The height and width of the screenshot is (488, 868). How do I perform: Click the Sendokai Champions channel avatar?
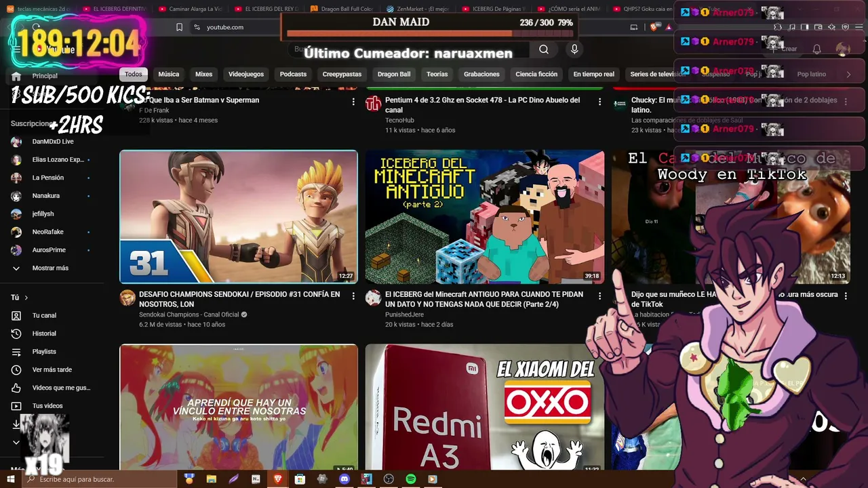click(x=127, y=298)
